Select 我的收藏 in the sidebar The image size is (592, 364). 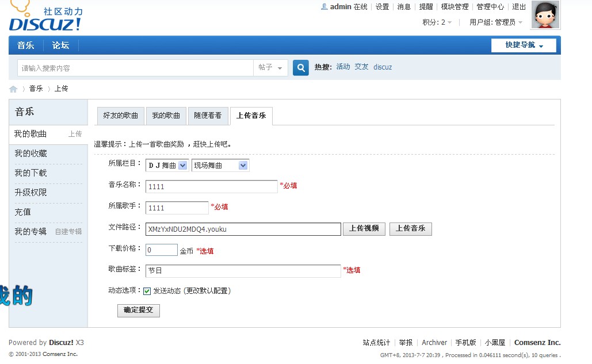(31, 154)
